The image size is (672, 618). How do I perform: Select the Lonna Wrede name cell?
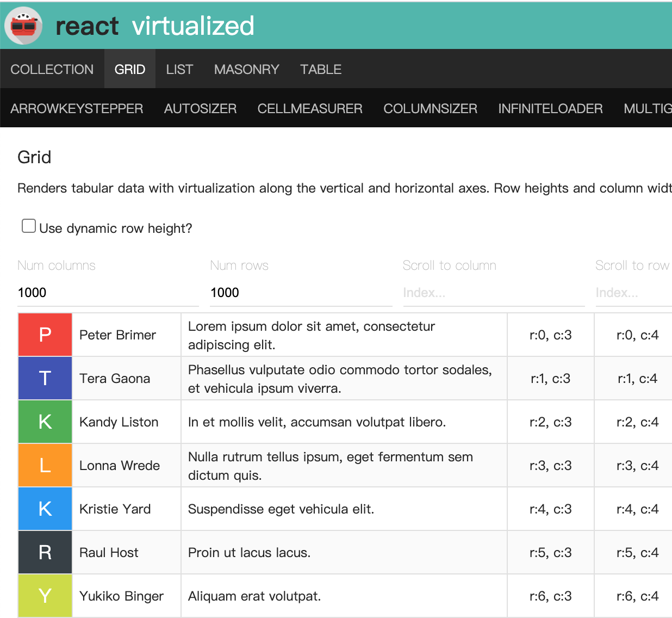(127, 465)
